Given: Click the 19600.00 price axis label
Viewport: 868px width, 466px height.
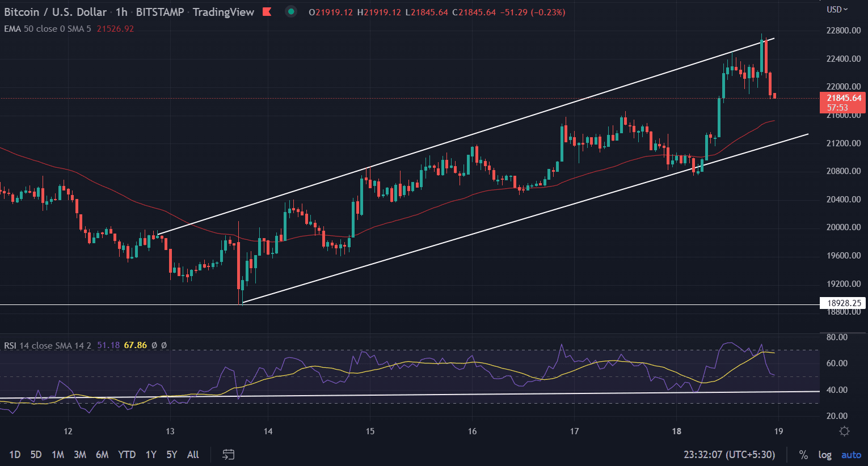Looking at the screenshot, I should click(844, 256).
